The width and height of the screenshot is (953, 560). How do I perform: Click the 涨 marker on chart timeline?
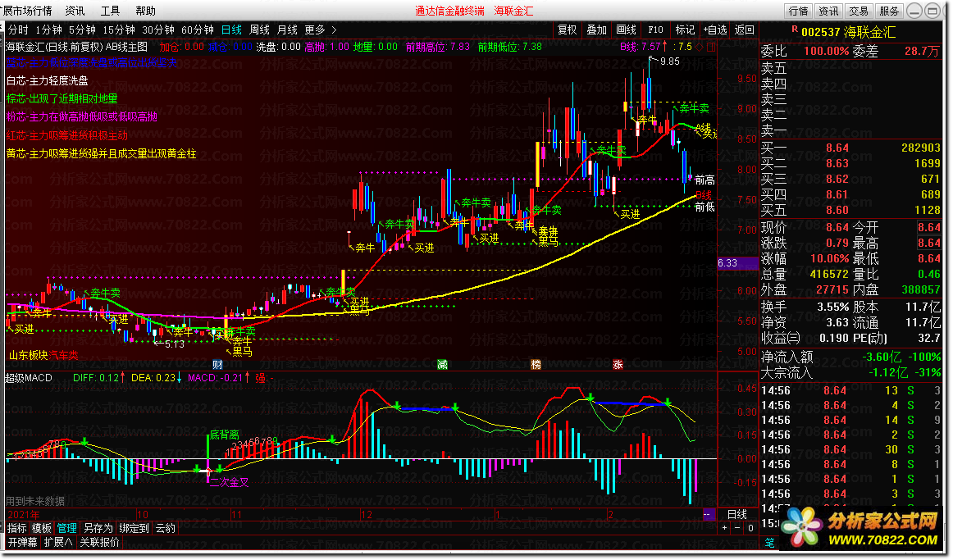(x=618, y=364)
